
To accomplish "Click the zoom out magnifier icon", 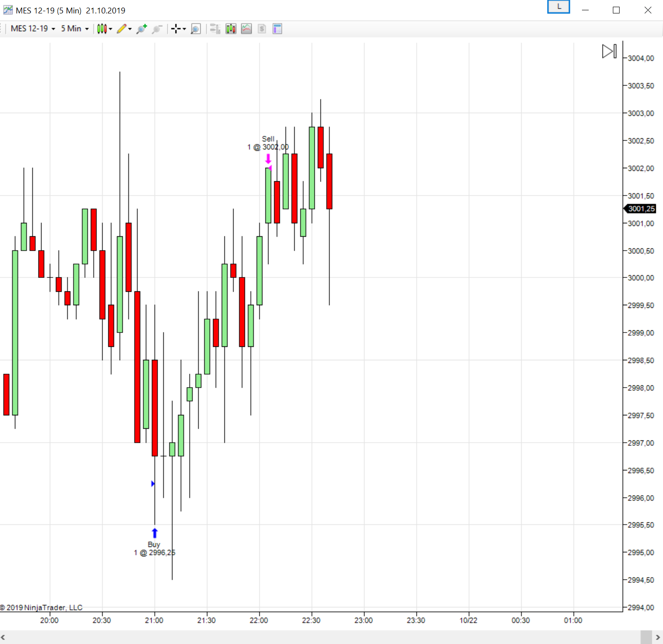I will 157,29.
